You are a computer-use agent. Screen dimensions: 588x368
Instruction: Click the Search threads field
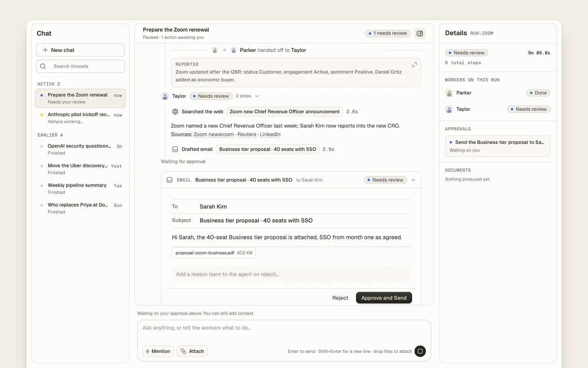pos(80,66)
